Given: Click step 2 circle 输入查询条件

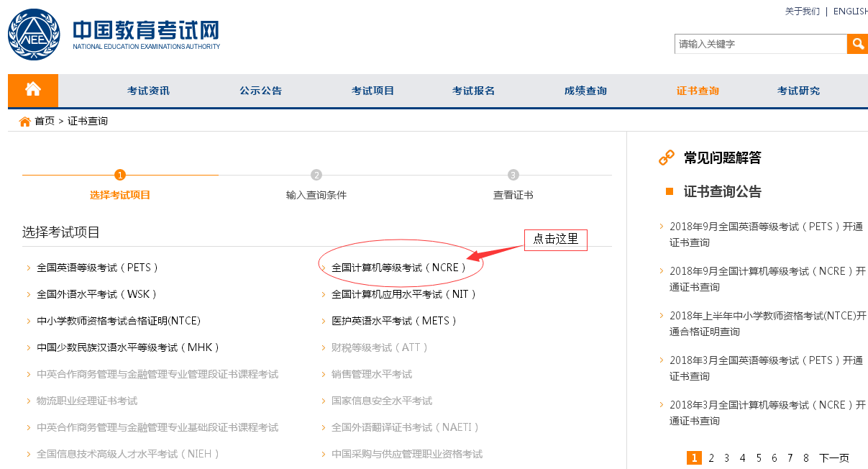Looking at the screenshot, I should 316,175.
